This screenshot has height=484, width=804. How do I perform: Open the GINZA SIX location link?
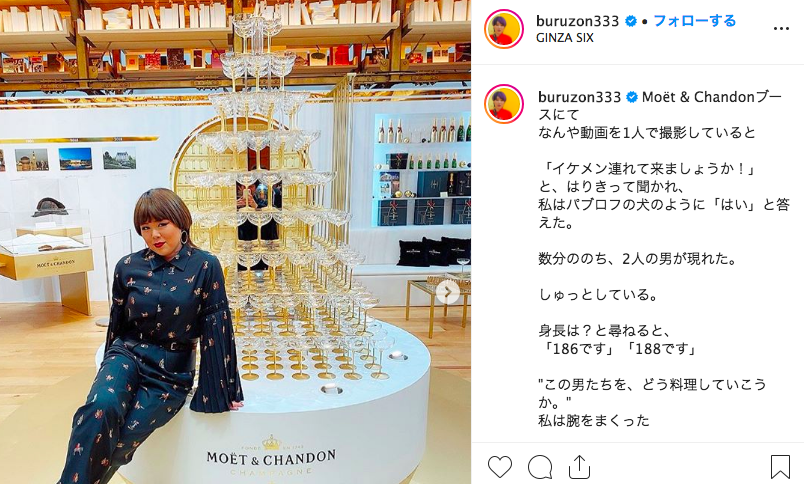pos(565,37)
